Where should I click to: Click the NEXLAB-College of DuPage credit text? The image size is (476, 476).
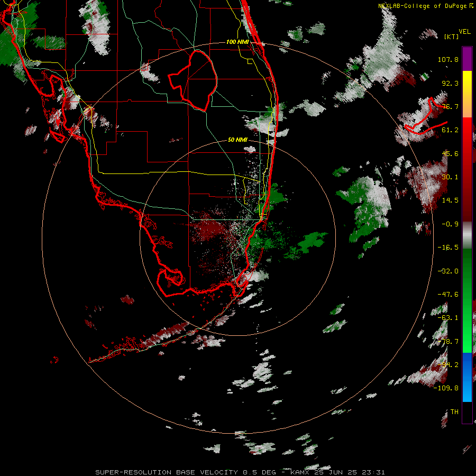[426, 6]
